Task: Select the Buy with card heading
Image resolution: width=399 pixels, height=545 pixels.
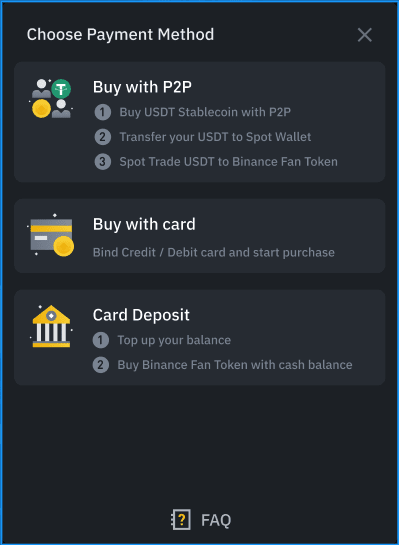Action: (144, 224)
